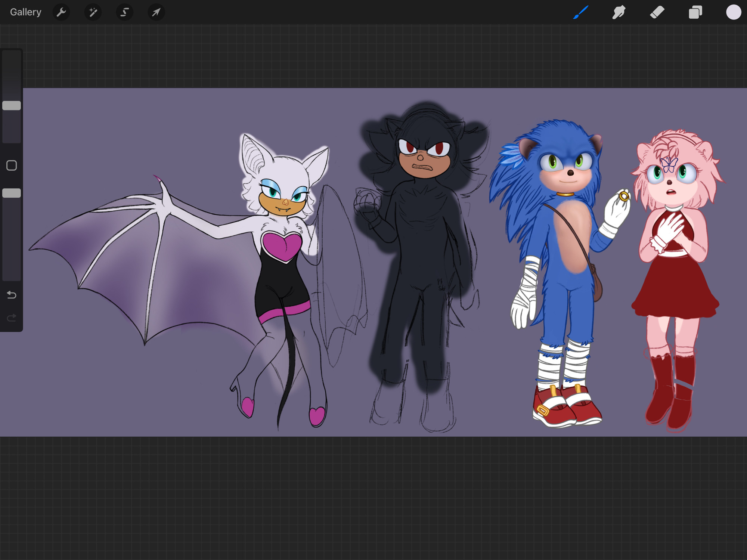Activate the Transform arrow tool

(156, 12)
